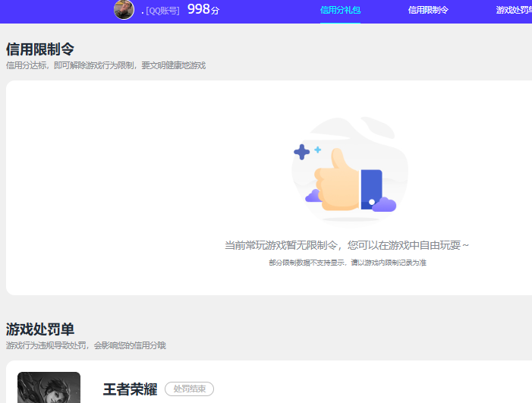Click the 王者荣耀 game title
Viewport: 532px width, 403px height.
pos(131,389)
